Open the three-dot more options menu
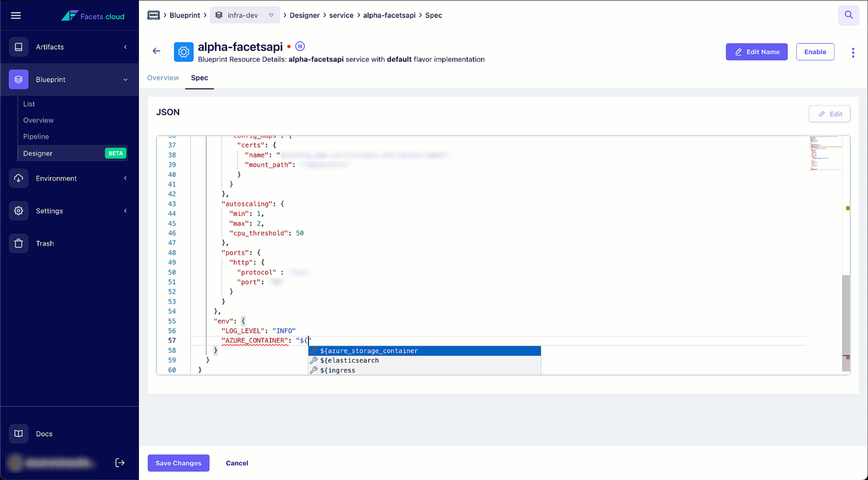Image resolution: width=868 pixels, height=480 pixels. click(x=853, y=52)
